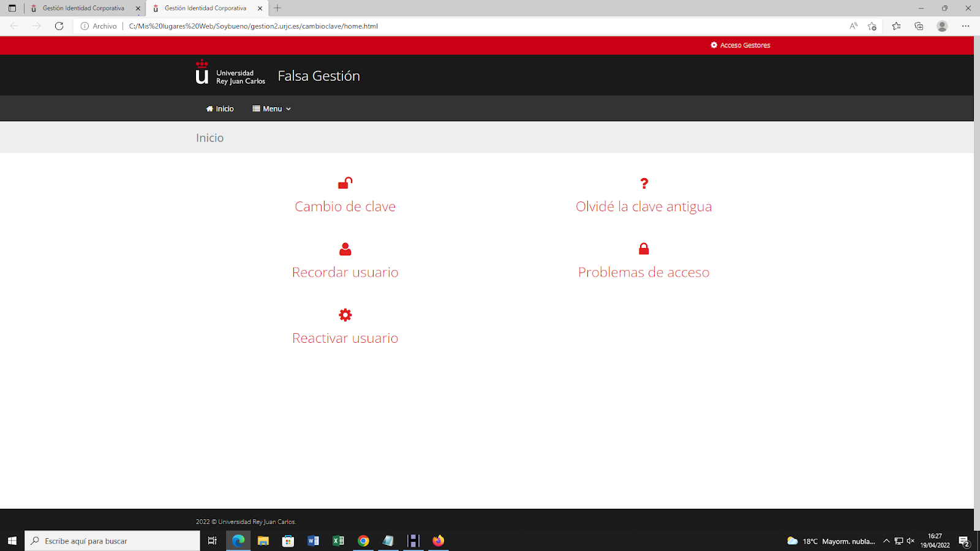The image size is (980, 551).
Task: Show hidden tray icons chevron
Action: 886,541
